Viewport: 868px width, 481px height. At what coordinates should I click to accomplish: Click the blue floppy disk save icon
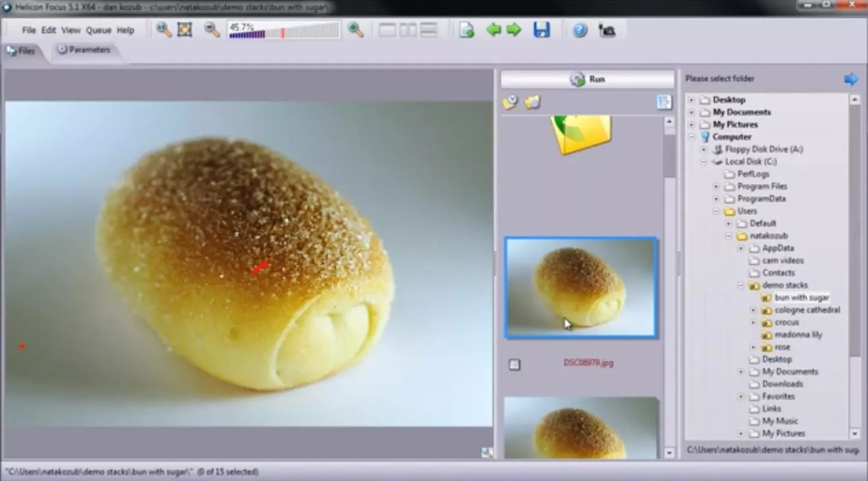pyautogui.click(x=542, y=29)
